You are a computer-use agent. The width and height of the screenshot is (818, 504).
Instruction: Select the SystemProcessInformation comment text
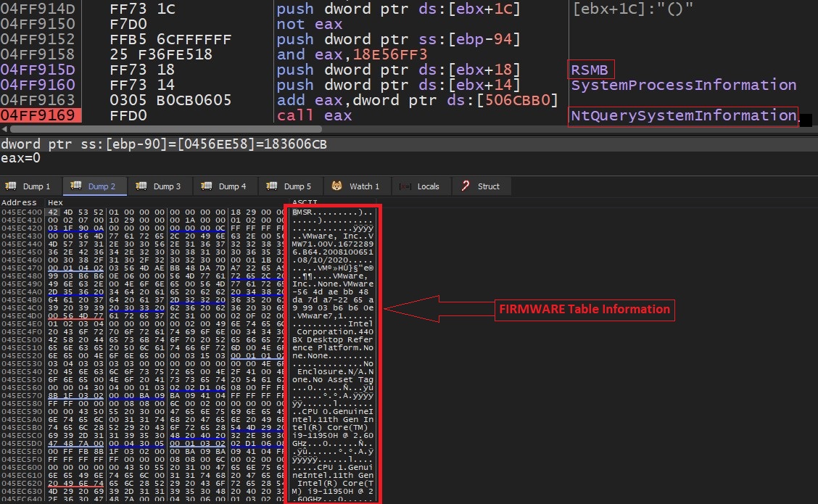[x=682, y=85]
